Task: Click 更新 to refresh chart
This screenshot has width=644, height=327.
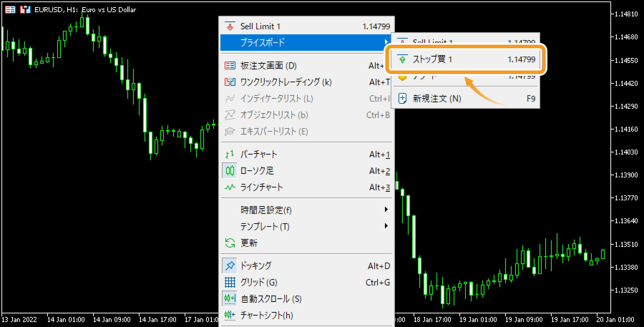Action: [307, 243]
